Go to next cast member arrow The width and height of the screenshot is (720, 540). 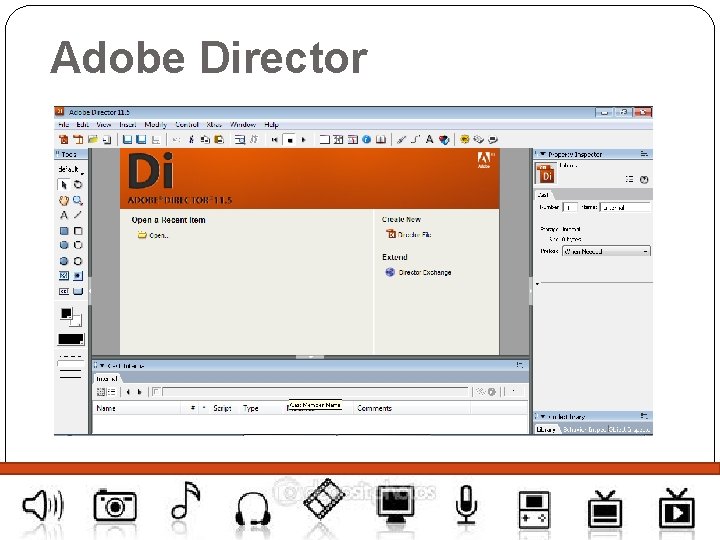tap(140, 392)
